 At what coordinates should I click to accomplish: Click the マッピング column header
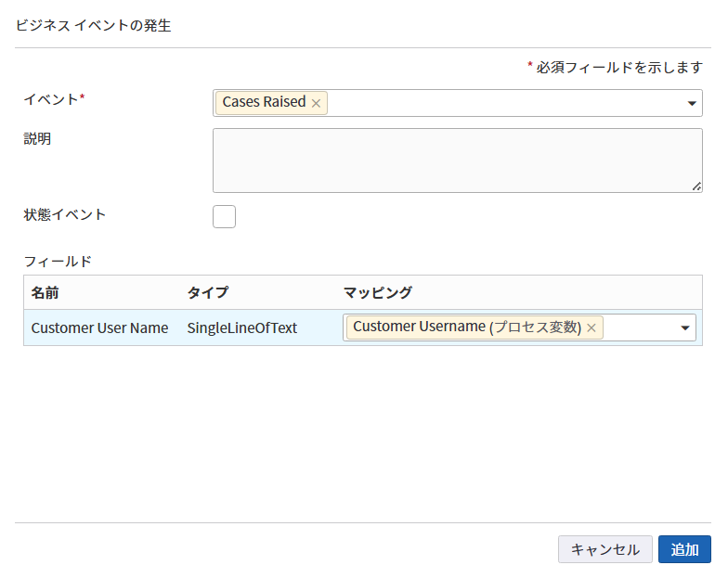click(377, 292)
